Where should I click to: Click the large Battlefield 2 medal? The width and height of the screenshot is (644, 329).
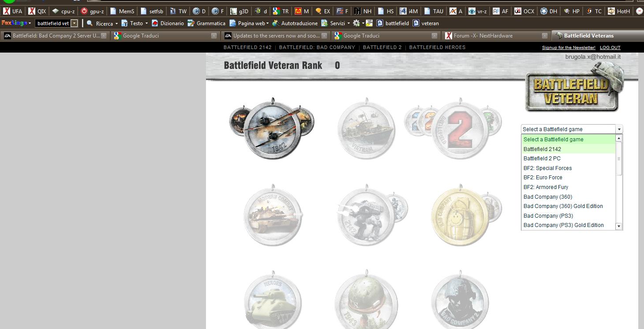tap(460, 129)
